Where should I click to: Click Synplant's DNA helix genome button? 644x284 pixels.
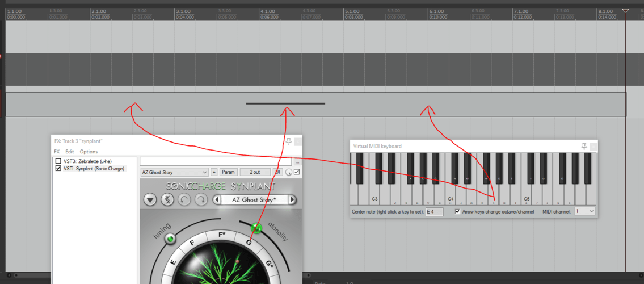(x=167, y=200)
